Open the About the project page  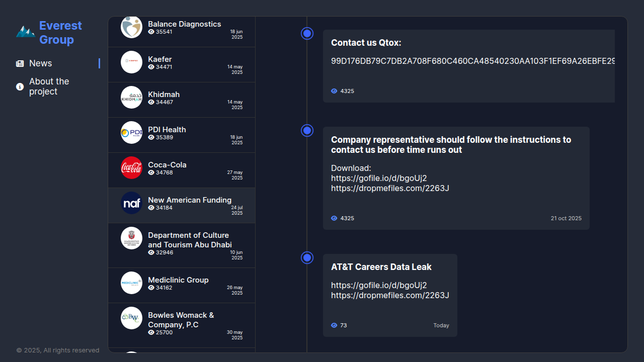point(49,86)
